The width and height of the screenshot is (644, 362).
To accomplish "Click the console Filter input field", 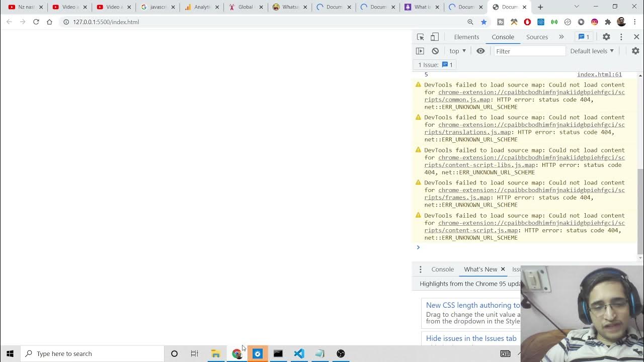I will pos(529,51).
